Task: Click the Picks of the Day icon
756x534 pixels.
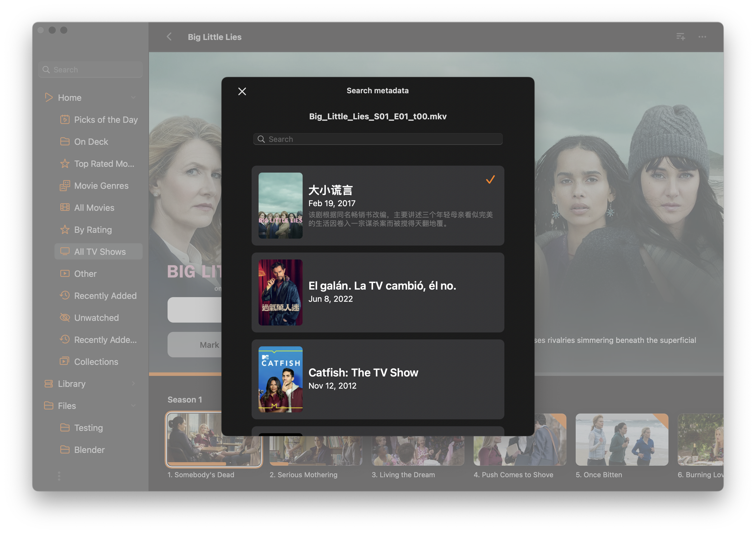Action: (65, 119)
